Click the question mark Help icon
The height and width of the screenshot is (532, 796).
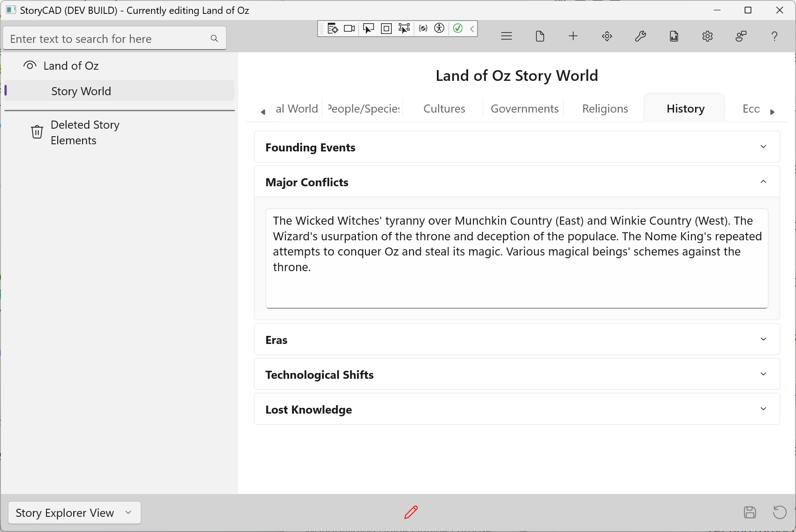pos(774,36)
